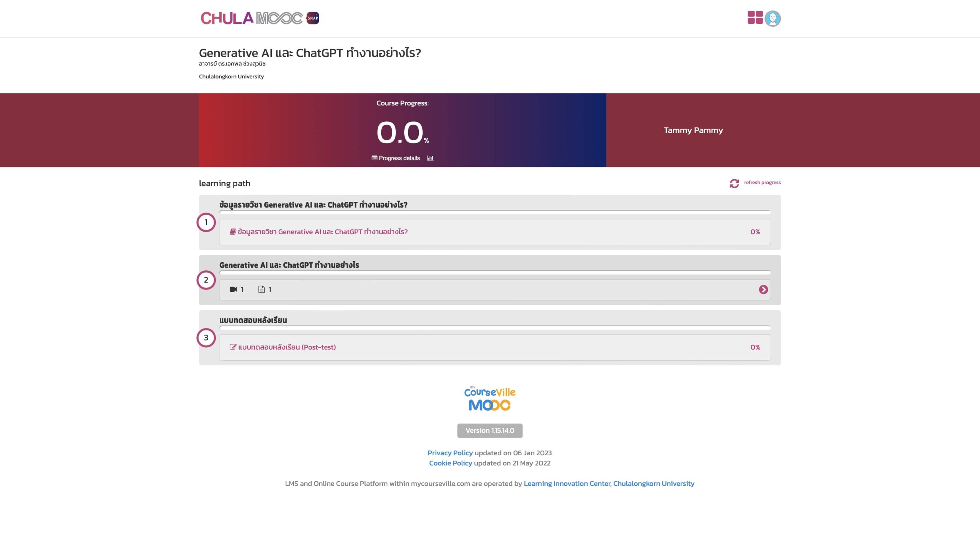The width and height of the screenshot is (980, 551).
Task: Open the course information lesson link in section 1
Action: tap(322, 232)
